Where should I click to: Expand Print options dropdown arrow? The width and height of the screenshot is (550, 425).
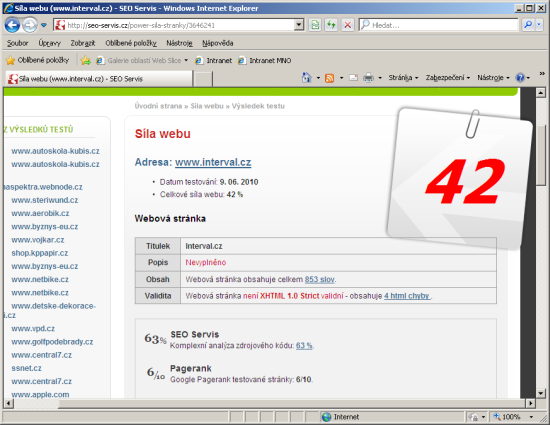tap(380, 78)
